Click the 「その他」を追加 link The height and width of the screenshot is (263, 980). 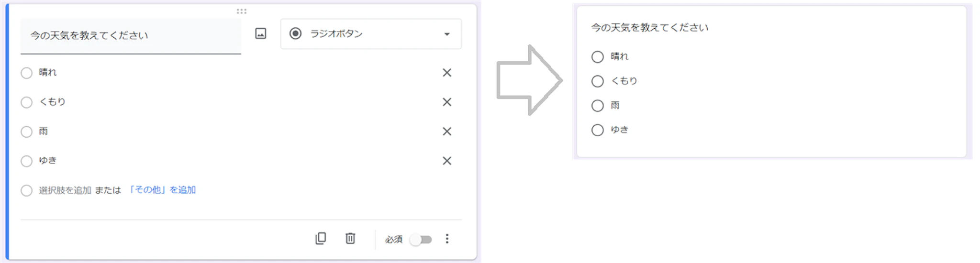click(x=162, y=190)
